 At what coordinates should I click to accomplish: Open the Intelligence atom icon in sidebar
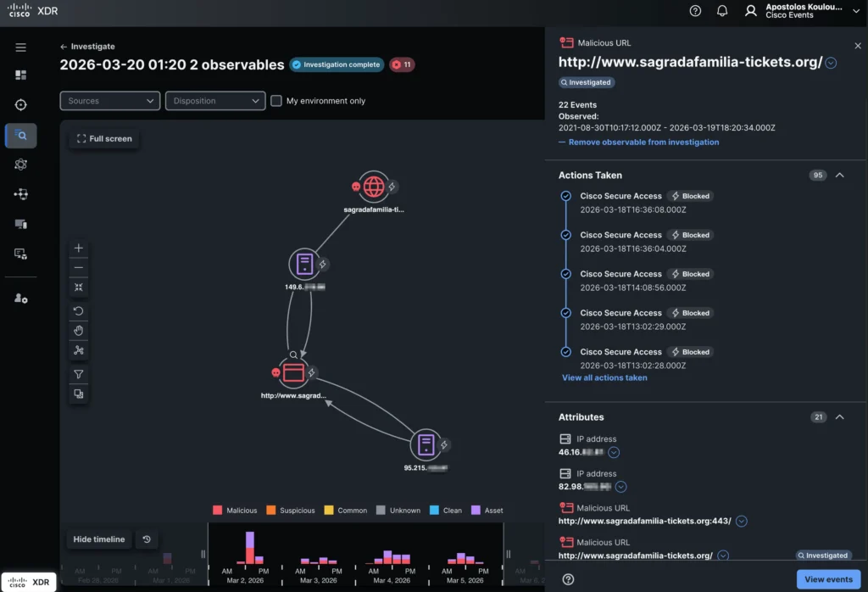pos(22,164)
